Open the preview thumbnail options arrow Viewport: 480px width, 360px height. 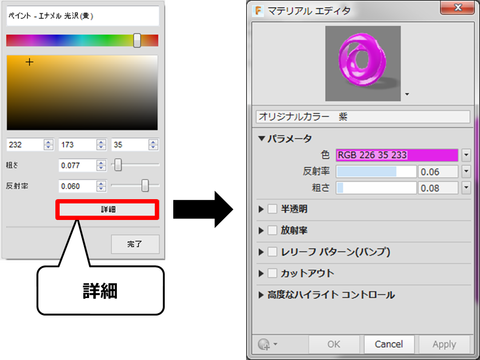tap(407, 94)
